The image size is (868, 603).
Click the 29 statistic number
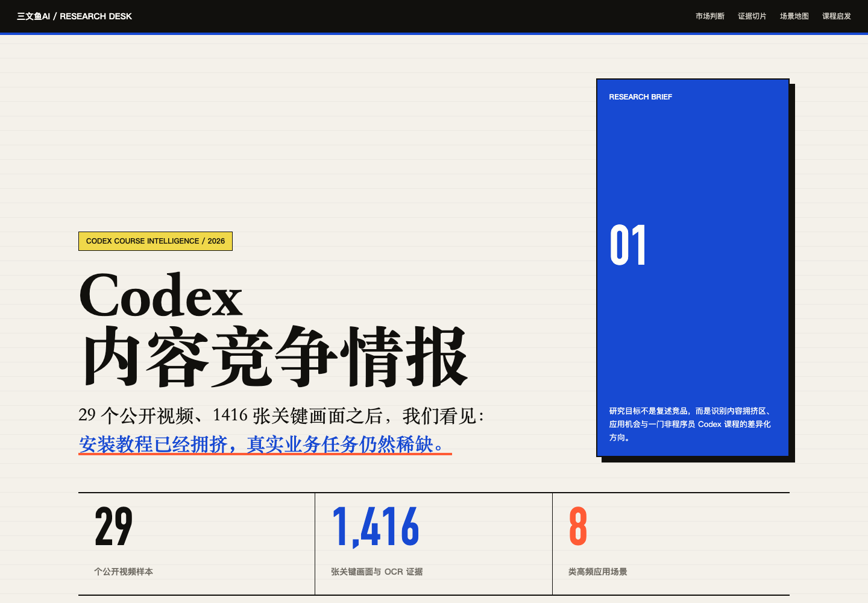click(113, 527)
